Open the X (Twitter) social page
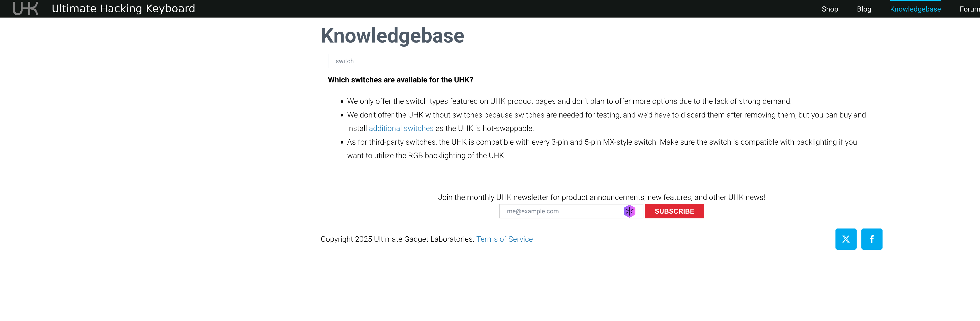 [x=845, y=239]
